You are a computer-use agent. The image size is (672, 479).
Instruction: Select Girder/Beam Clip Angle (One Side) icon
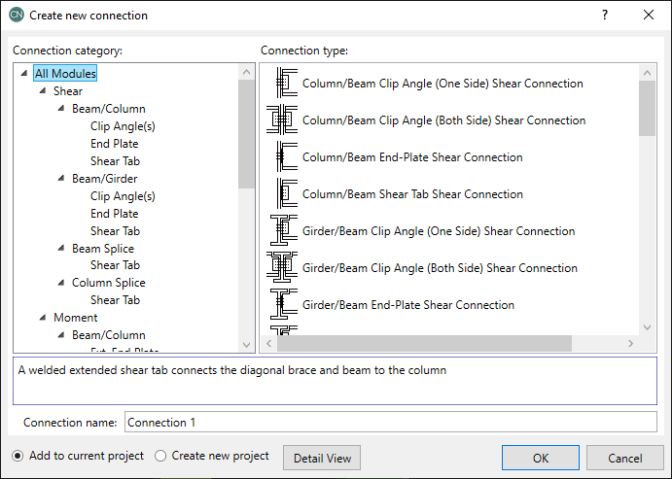pos(283,231)
